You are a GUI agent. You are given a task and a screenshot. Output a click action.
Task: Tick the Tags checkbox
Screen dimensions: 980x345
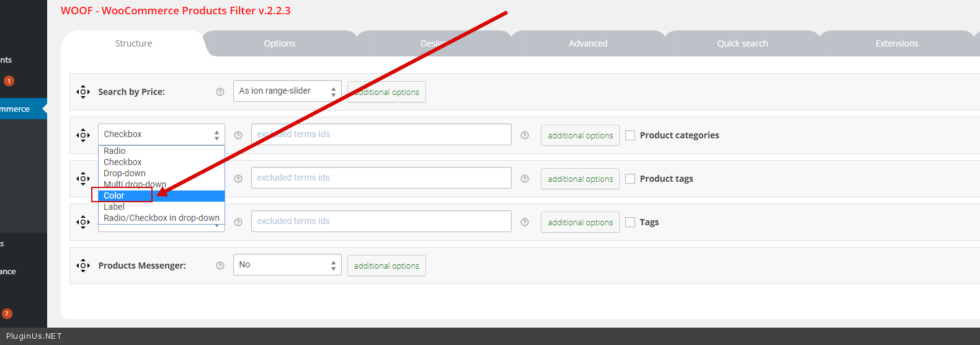pos(630,222)
